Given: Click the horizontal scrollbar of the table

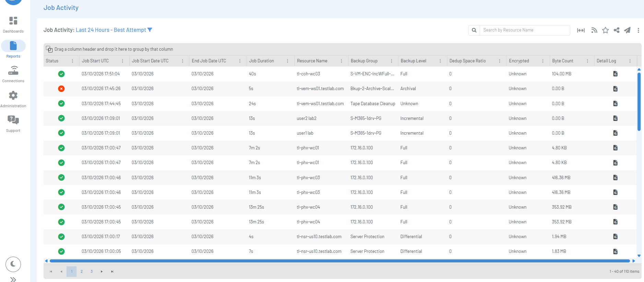Looking at the screenshot, I should [340, 261].
